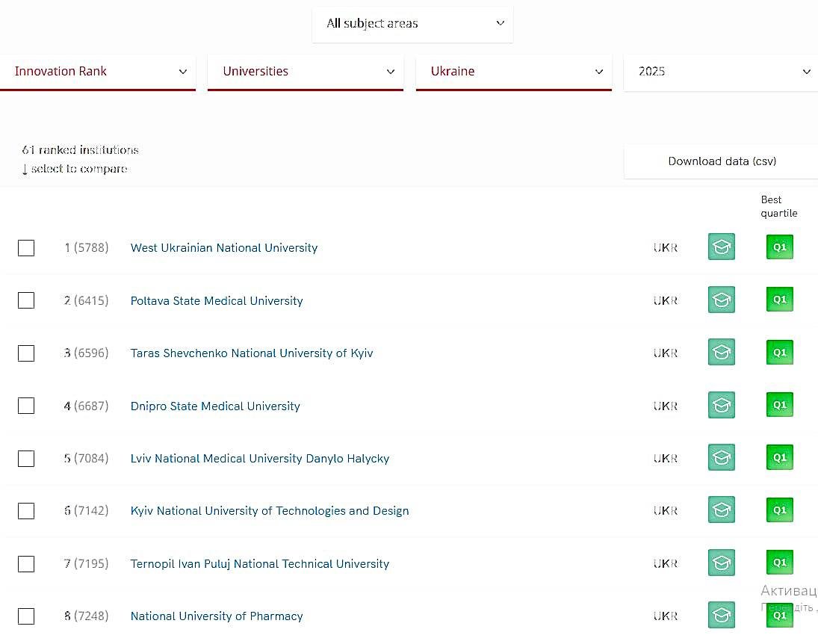Change the 2025 year dropdown
Viewport: 818px width, 644px height.
click(721, 72)
